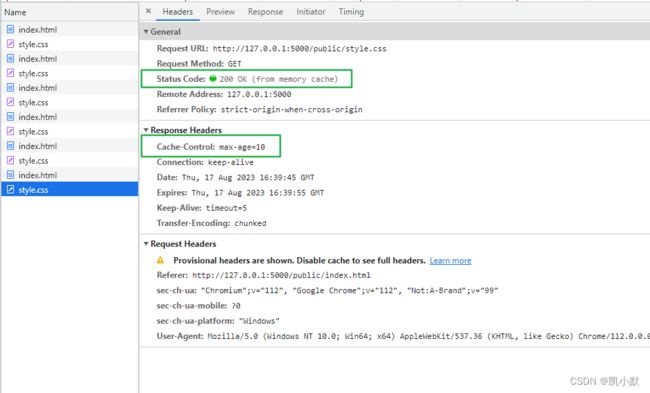Screen dimensions: 650x393
Task: Open the Preview tab
Action: (x=220, y=12)
